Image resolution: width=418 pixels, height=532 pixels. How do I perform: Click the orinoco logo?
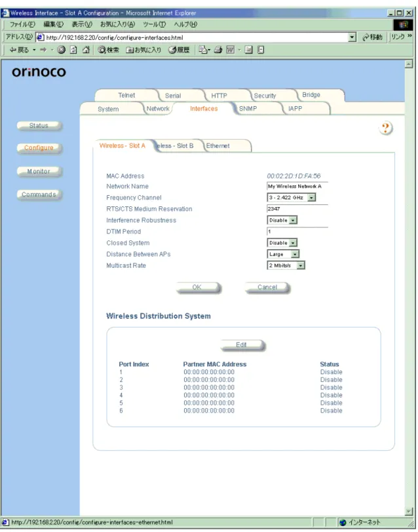(39, 71)
